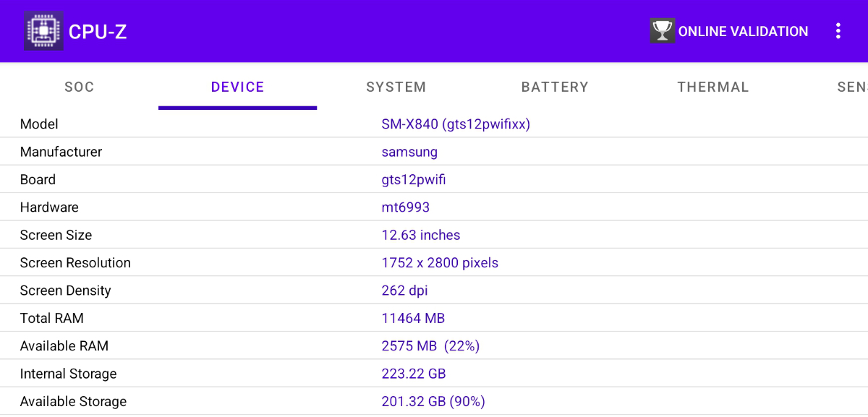The height and width of the screenshot is (417, 868).
Task: Select the SM-X840 (gts12pwifixx) value
Action: coord(456,124)
